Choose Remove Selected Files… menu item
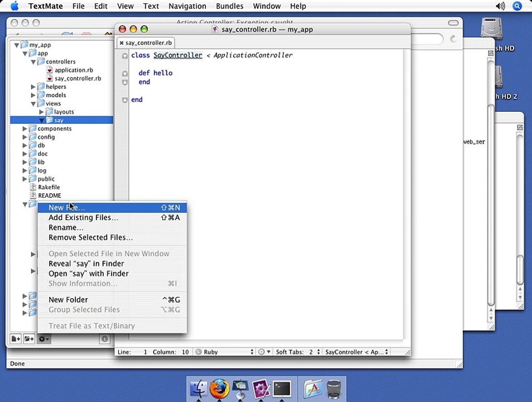 tap(112, 237)
